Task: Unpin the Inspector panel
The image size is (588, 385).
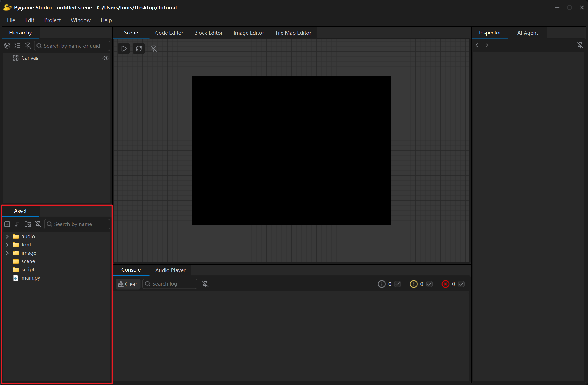Action: 580,45
